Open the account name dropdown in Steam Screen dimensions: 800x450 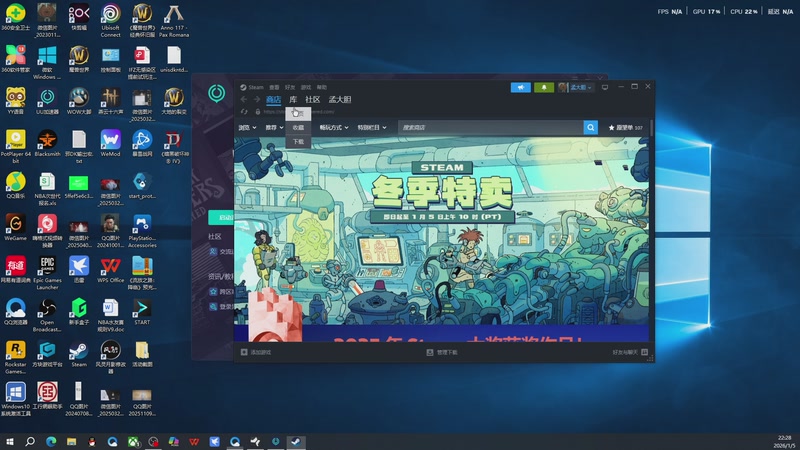click(x=581, y=87)
